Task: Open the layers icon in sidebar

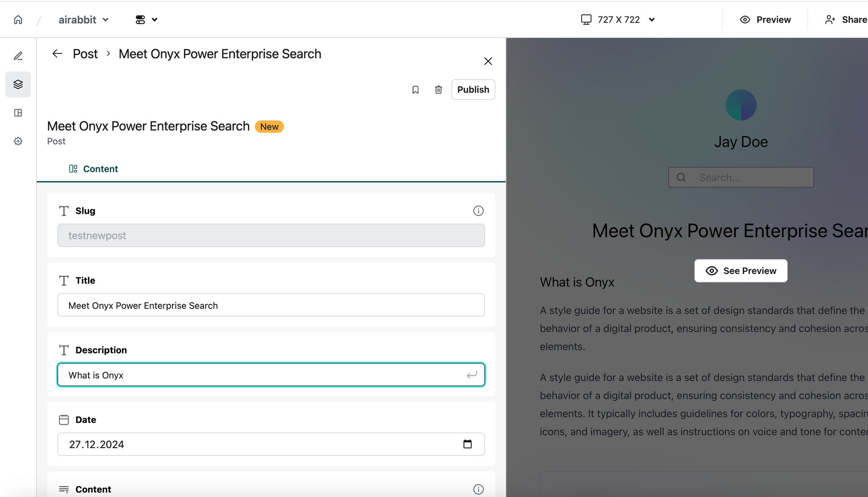Action: (x=18, y=84)
